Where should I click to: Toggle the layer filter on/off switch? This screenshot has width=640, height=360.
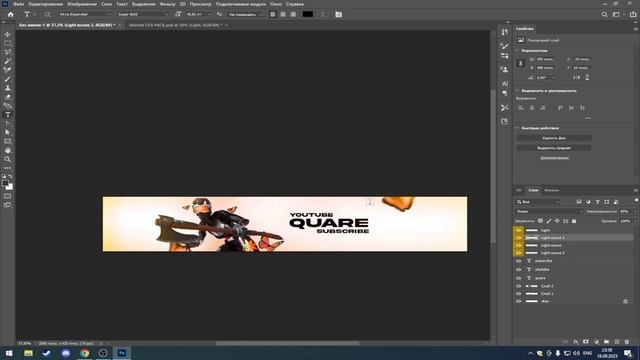pos(636,200)
